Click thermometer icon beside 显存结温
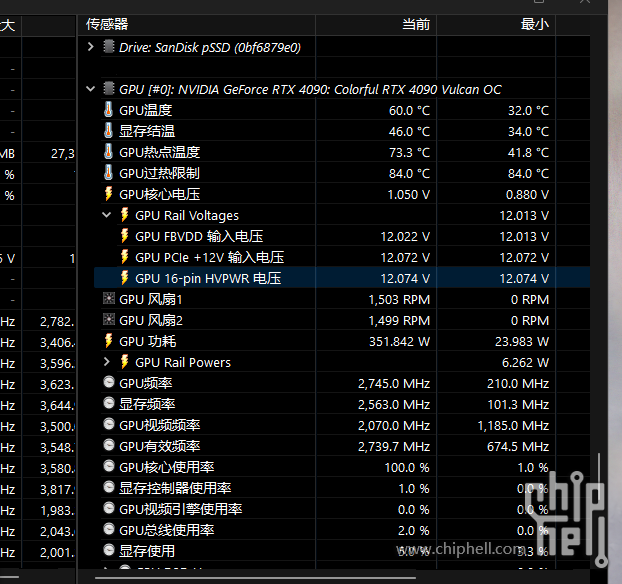 coord(108,131)
